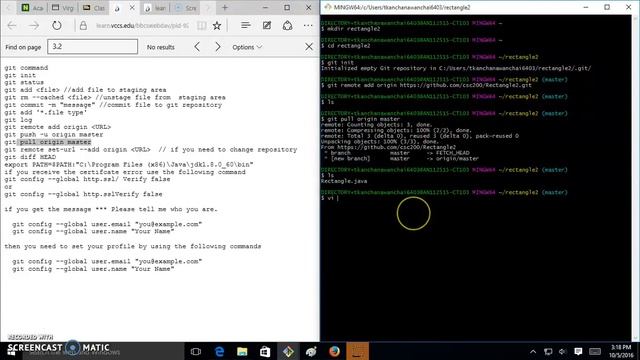This screenshot has width=640, height=360.
Task: Close the active Edge tab
Action: [132, 7]
